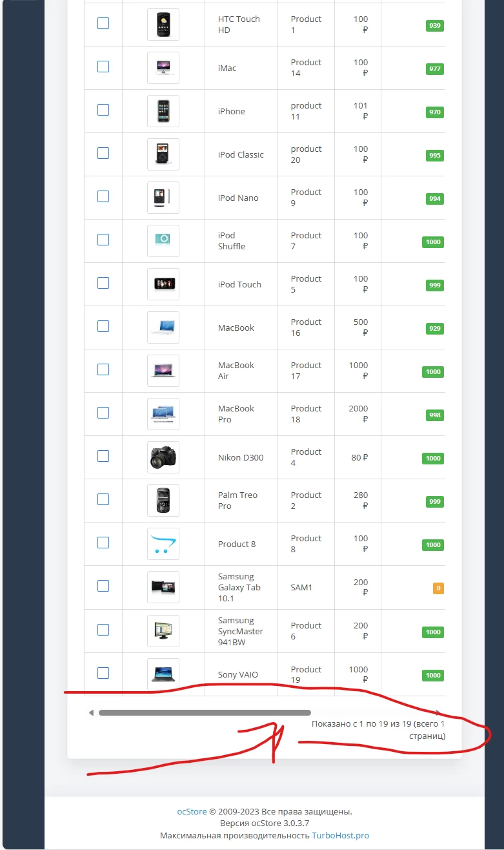Click the 977 quantity badge for iMac
The width and height of the screenshot is (504, 850).
(x=435, y=69)
